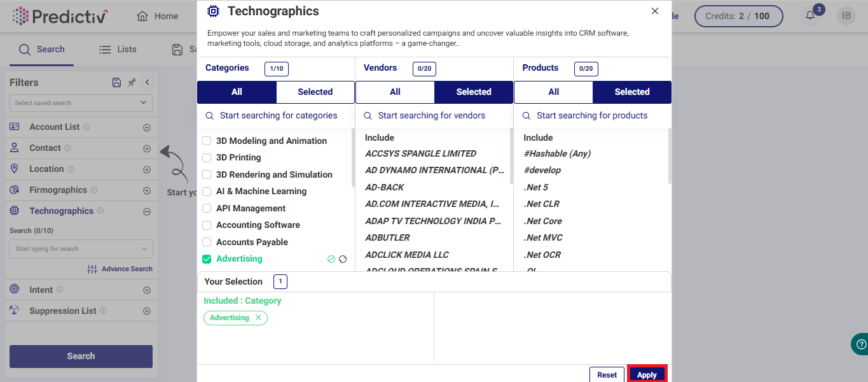Expand the Account List filter with plus
The image size is (868, 382).
tap(147, 127)
